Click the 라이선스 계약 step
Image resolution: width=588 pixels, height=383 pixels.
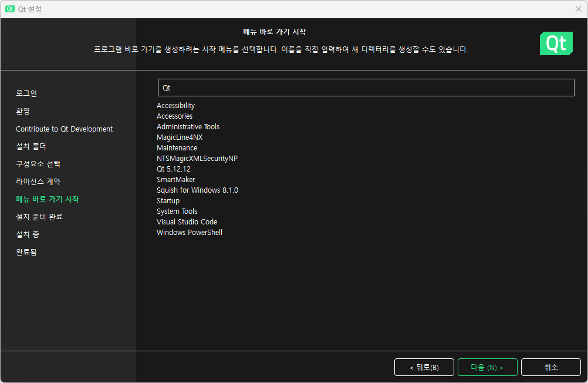tap(38, 182)
